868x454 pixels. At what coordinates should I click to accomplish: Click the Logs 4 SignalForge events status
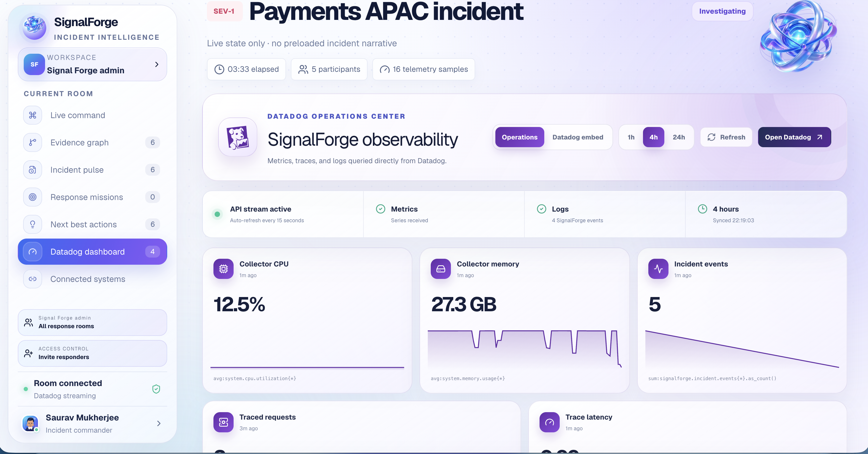click(x=605, y=214)
